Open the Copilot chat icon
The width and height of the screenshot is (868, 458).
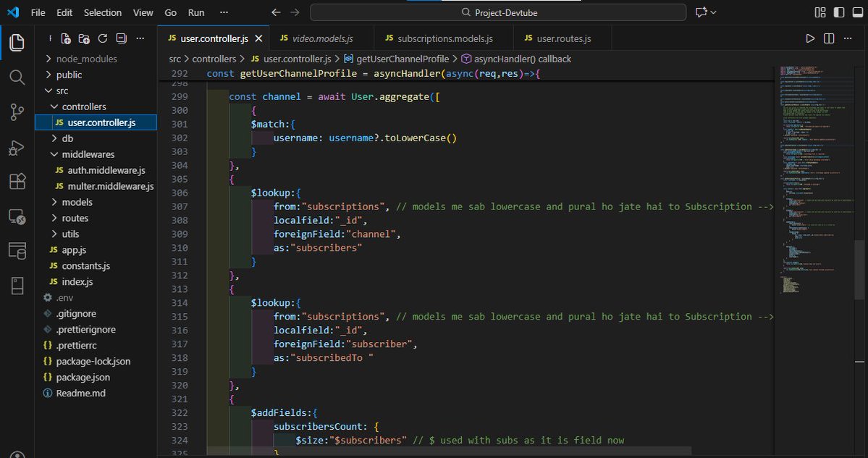coord(701,12)
